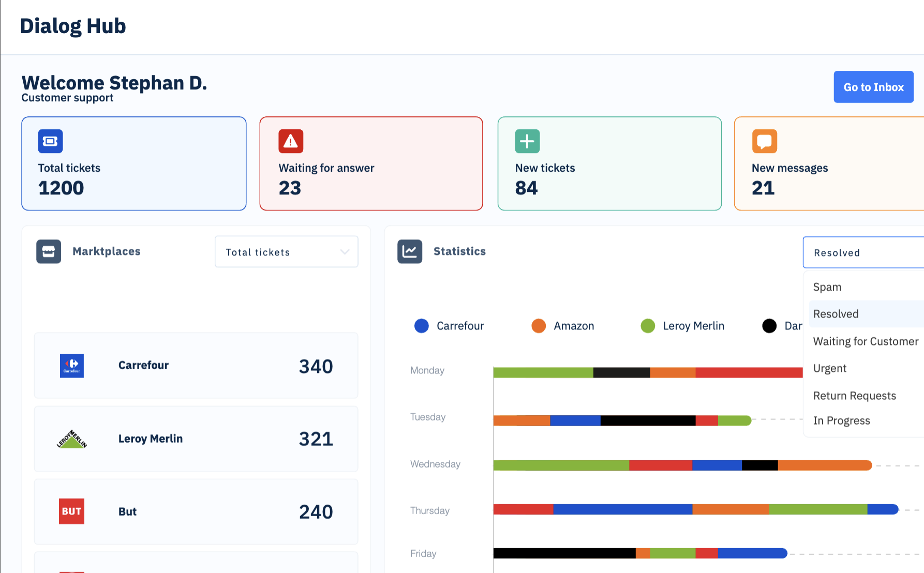Choose Waiting for Customer option
The image size is (924, 573).
tap(867, 341)
